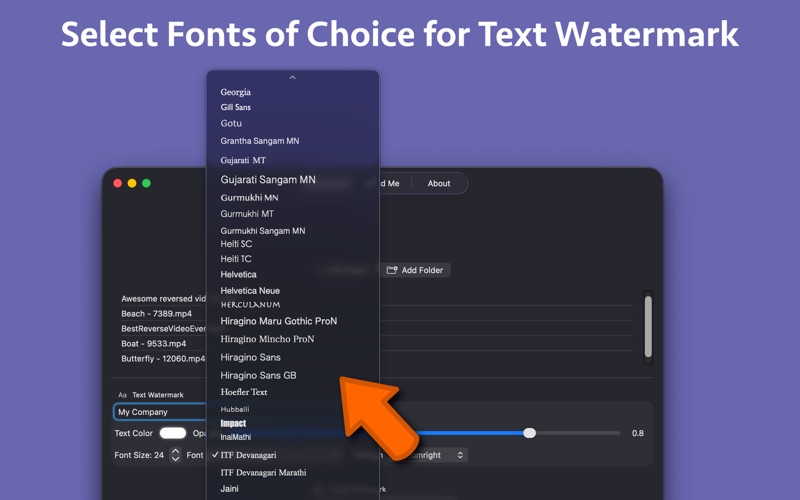Viewport: 800px width, 500px height.
Task: Select BestReverseVideoEver file row
Action: (163, 329)
